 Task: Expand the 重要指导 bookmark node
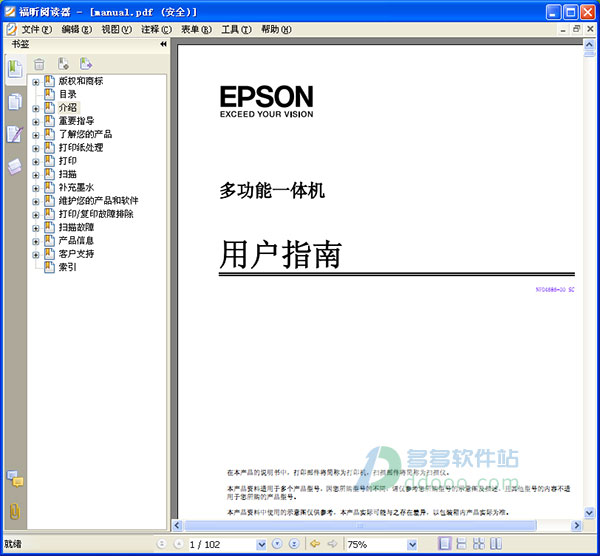click(36, 122)
